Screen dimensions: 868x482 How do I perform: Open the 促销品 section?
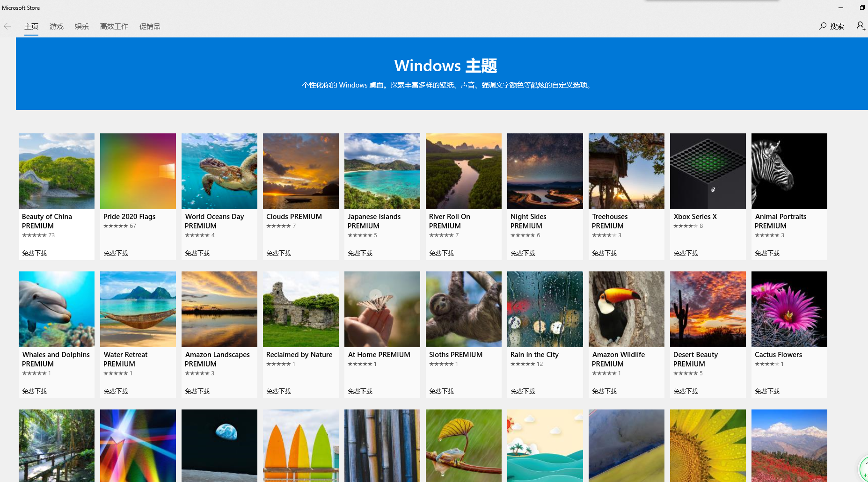[149, 26]
